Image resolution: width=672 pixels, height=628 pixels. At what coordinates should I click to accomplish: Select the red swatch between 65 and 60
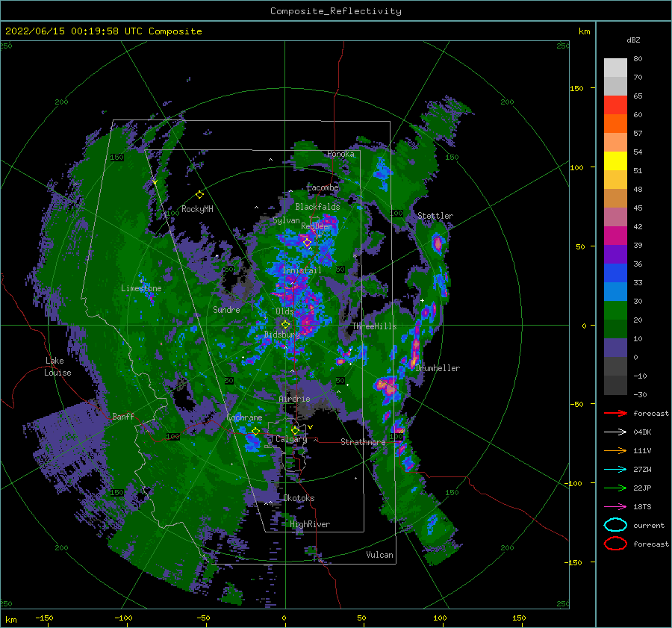[615, 105]
